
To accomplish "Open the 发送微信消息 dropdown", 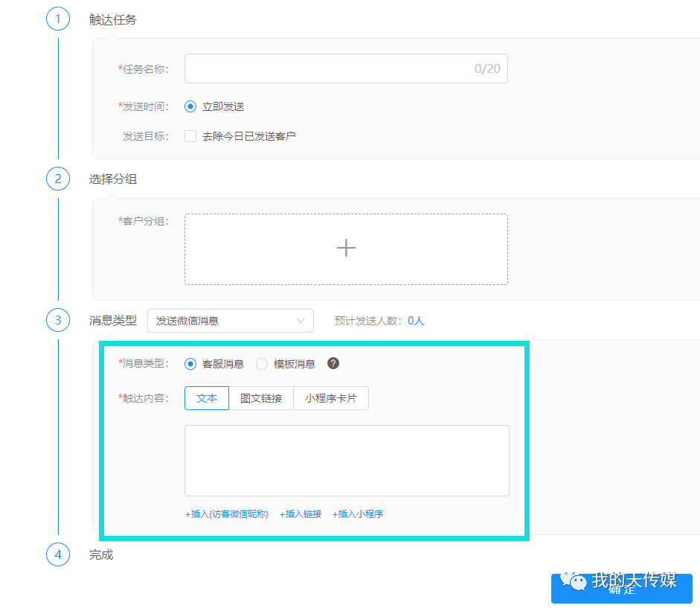I will tap(231, 321).
